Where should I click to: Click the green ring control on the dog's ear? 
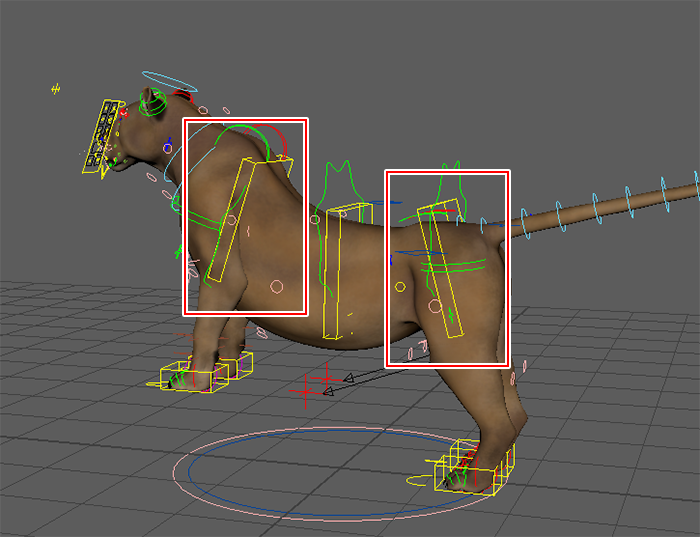point(152,103)
